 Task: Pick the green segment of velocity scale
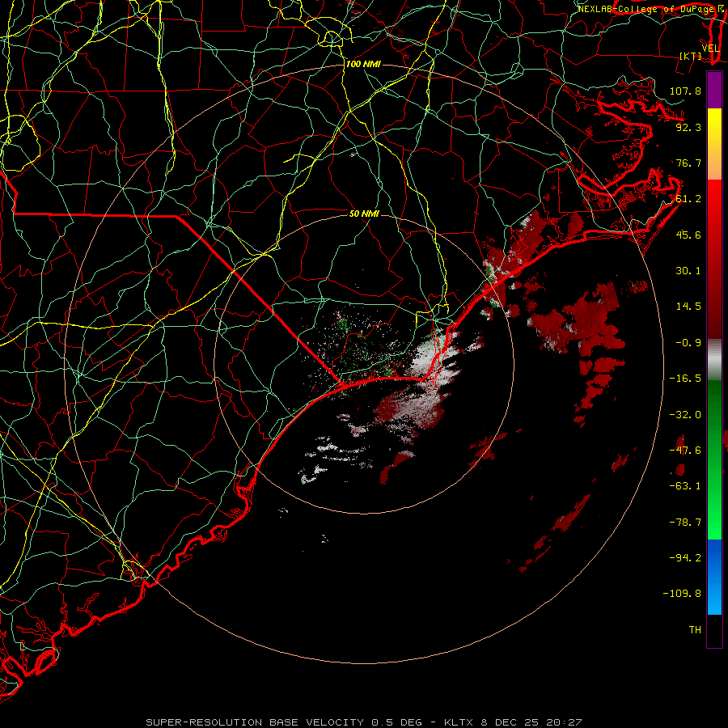[x=714, y=459]
